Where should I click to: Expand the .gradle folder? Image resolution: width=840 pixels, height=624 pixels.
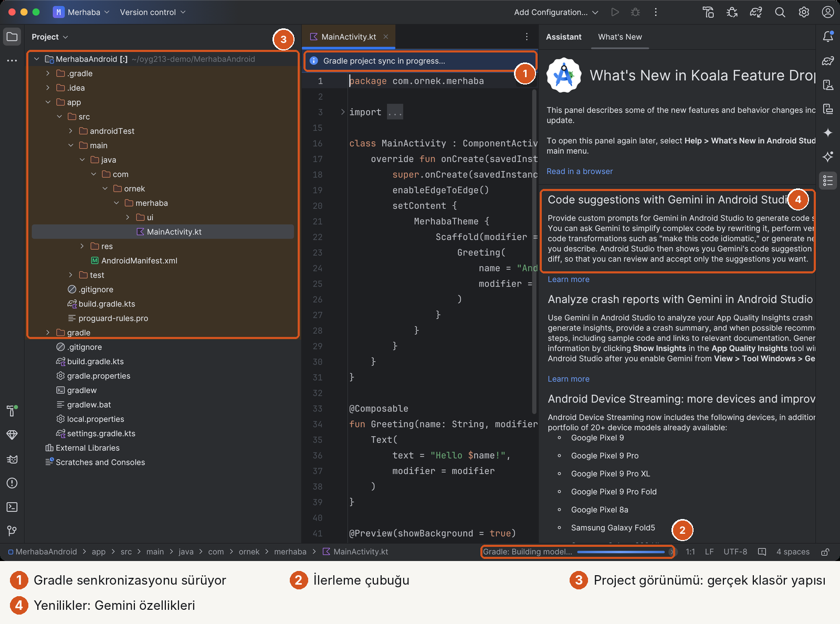(48, 73)
